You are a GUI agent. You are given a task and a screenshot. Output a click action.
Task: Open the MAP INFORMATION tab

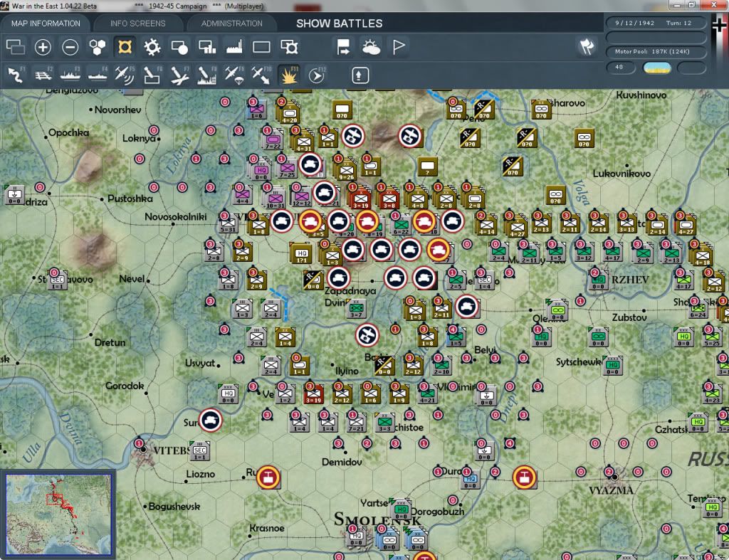pyautogui.click(x=46, y=23)
